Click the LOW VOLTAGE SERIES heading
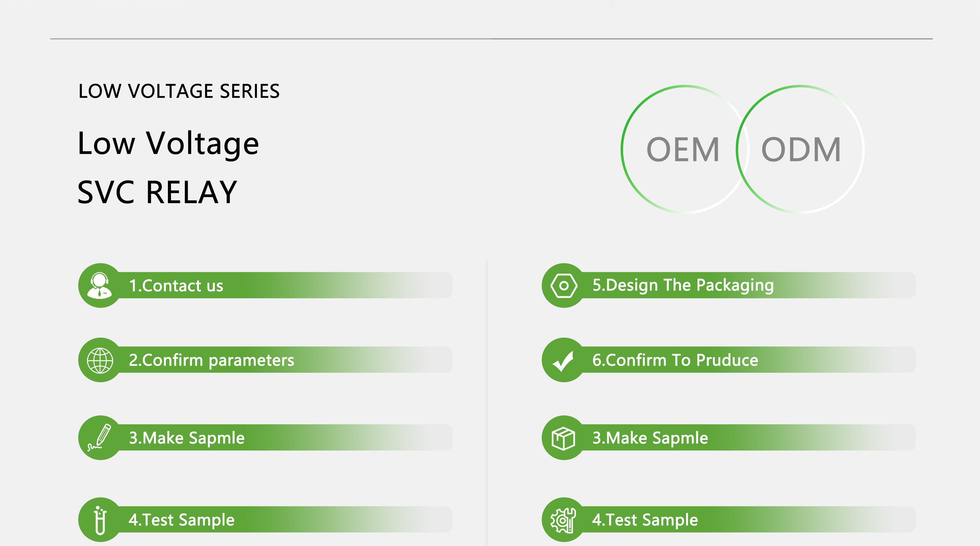980x546 pixels. [x=179, y=91]
